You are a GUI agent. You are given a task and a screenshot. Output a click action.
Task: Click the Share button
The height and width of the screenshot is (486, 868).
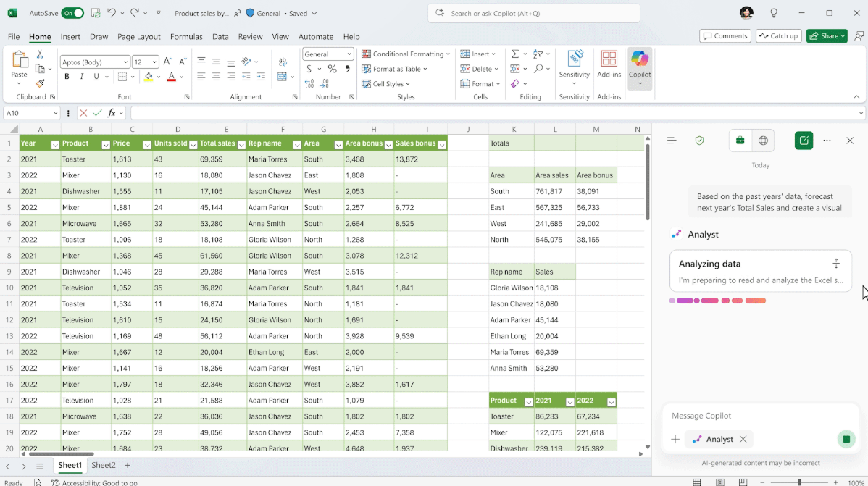(x=826, y=36)
